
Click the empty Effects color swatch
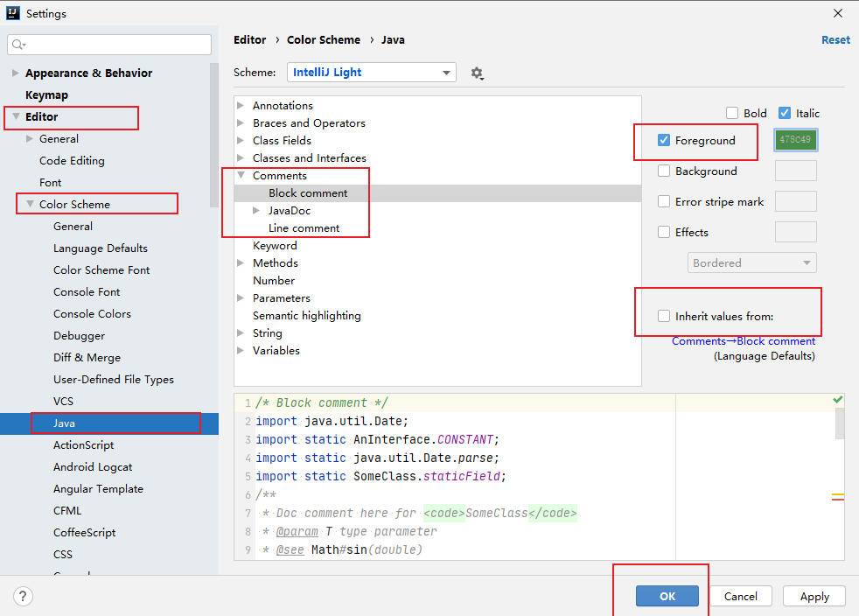coord(795,232)
